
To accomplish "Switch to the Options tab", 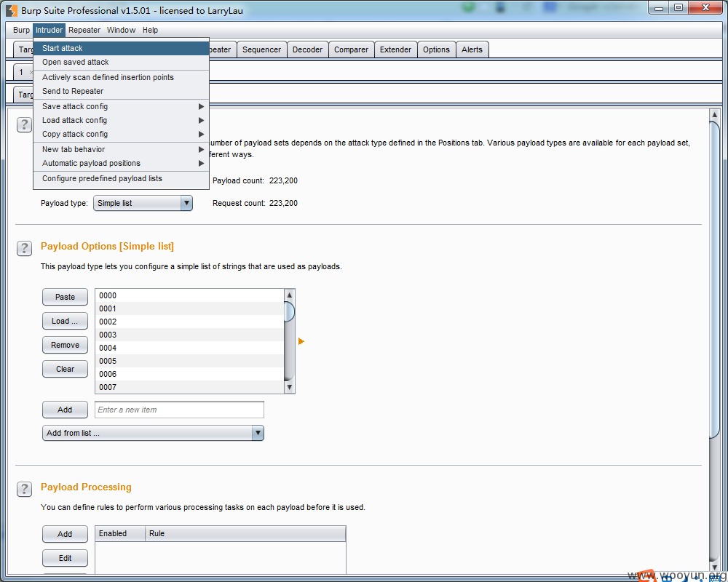I will [x=436, y=49].
